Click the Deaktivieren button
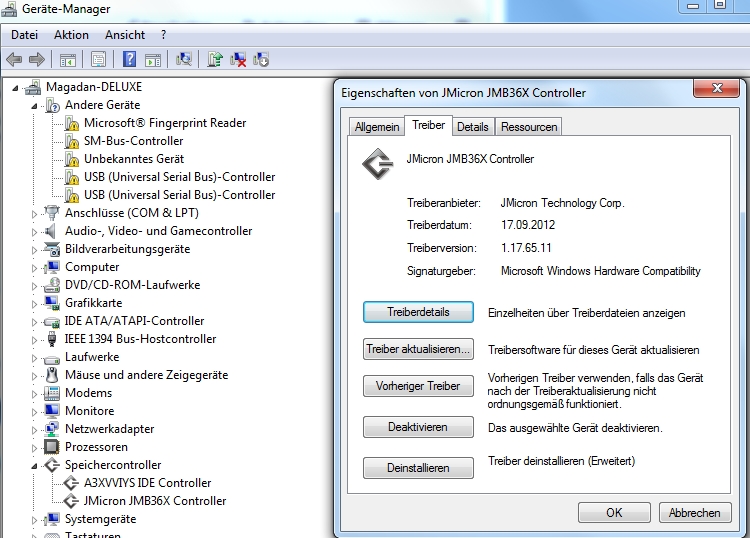Image resolution: width=750 pixels, height=538 pixels. 418,427
